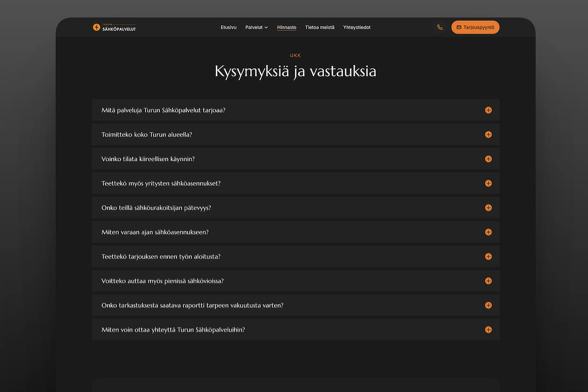The image size is (588, 392).
Task: Click the phone call icon
Action: (x=439, y=28)
